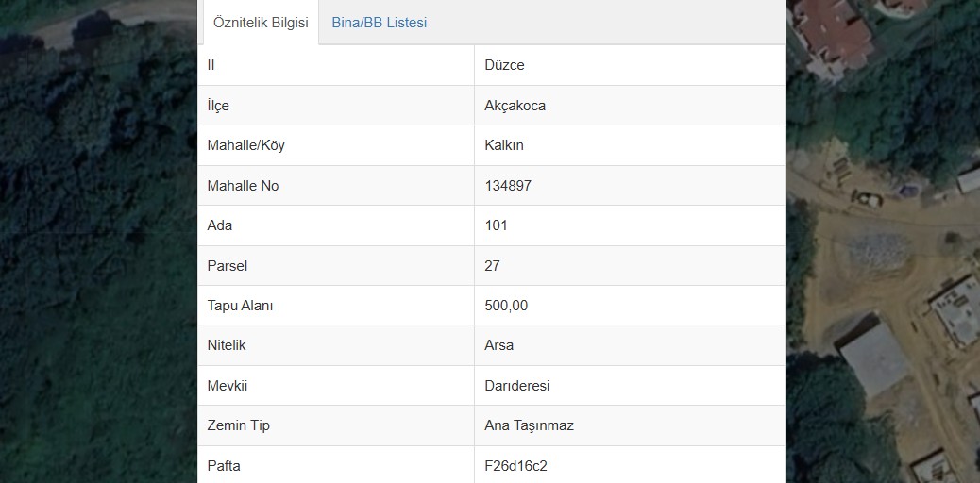The height and width of the screenshot is (483, 980).
Task: Switch to the Bina/BB Listesi tab
Action: 380,23
